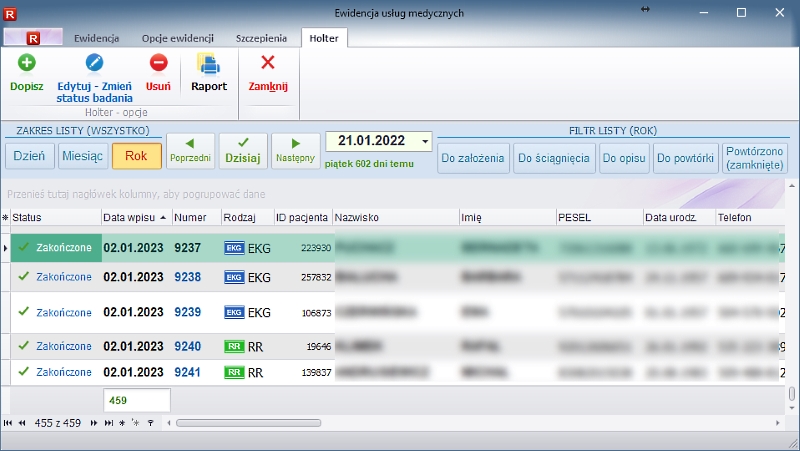The image size is (800, 451).
Task: Go to next period with Następny arrow
Action: click(x=295, y=150)
